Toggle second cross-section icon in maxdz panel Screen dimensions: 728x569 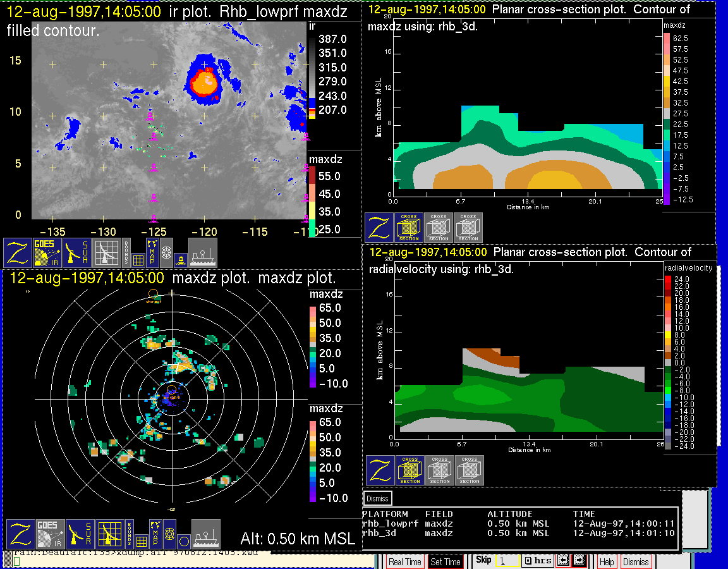(439, 228)
